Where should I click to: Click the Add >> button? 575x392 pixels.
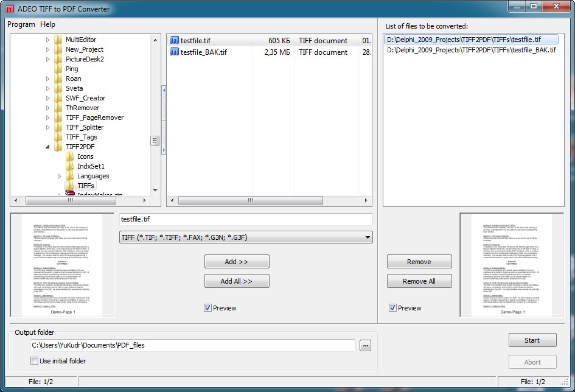[237, 262]
